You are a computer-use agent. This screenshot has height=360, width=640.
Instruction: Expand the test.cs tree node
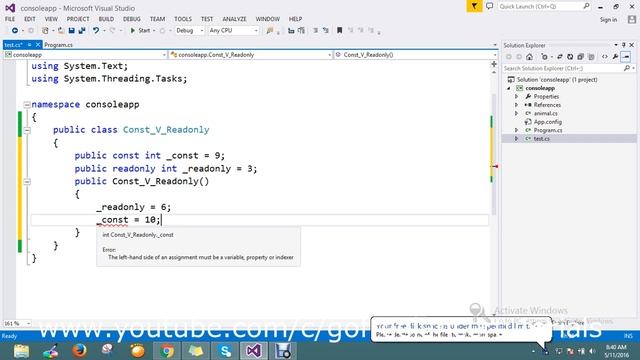pos(517,139)
